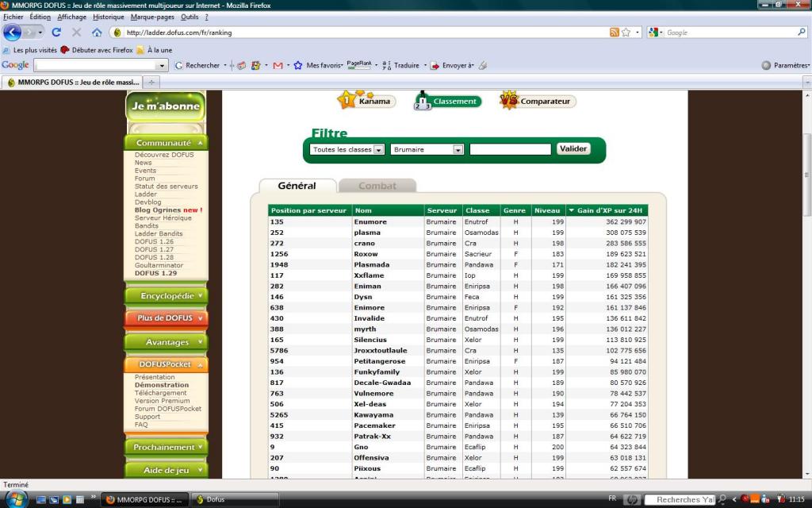
Task: Sort by Gain d'XP sur 24H column
Action: click(x=607, y=210)
